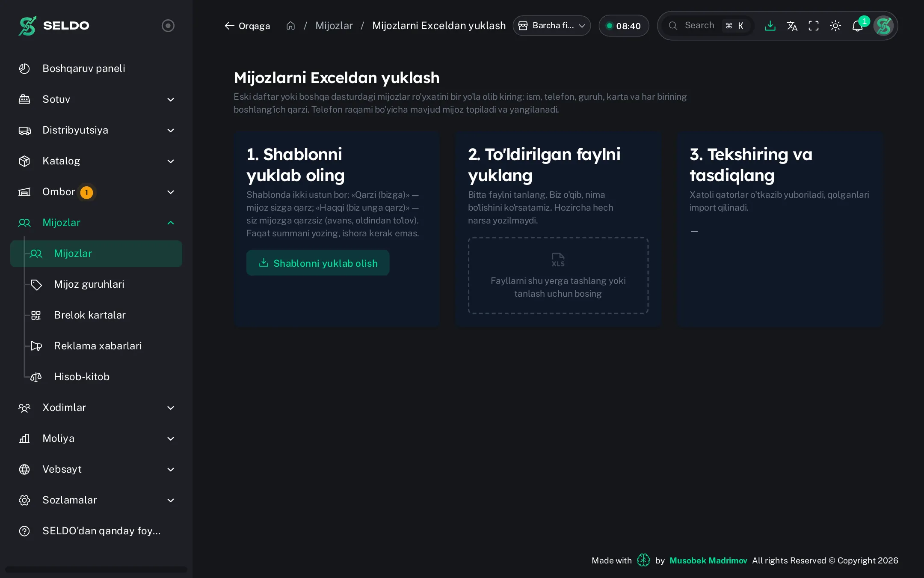Click the Sozlamalar gear icon
The height and width of the screenshot is (578, 924).
[24, 500]
